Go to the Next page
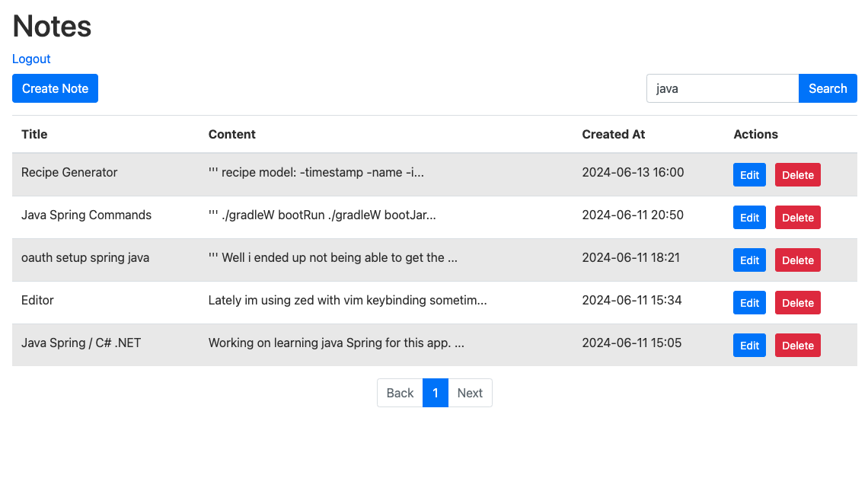The height and width of the screenshot is (491, 868). coord(470,393)
